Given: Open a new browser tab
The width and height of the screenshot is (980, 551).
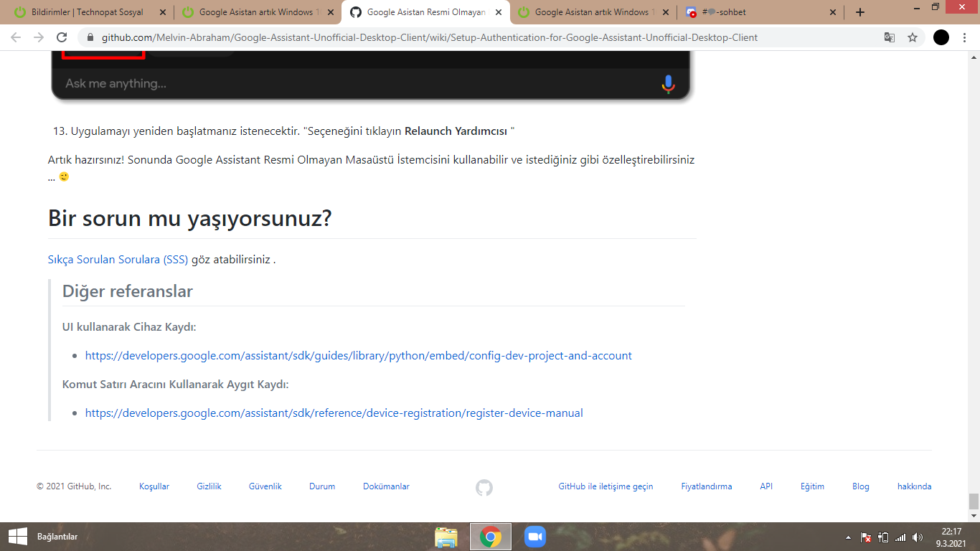Looking at the screenshot, I should [860, 12].
